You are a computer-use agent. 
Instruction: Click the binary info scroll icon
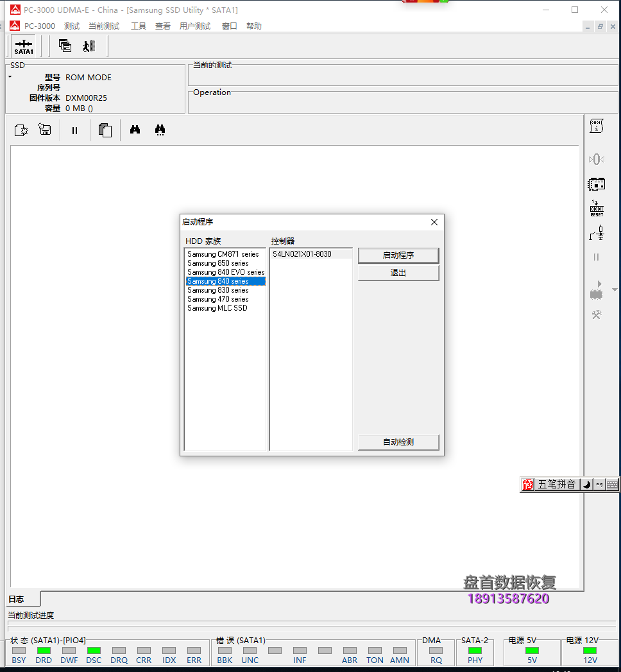(597, 126)
